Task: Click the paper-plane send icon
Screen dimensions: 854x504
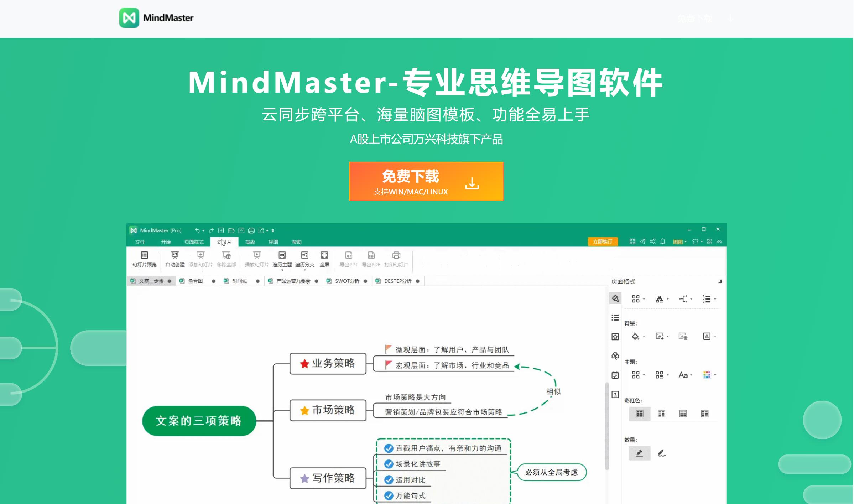Action: click(642, 241)
